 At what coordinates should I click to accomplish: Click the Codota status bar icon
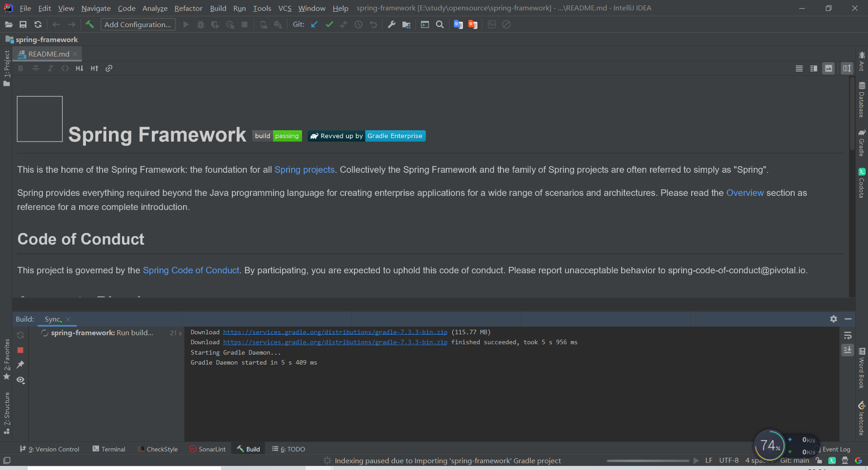(832, 461)
